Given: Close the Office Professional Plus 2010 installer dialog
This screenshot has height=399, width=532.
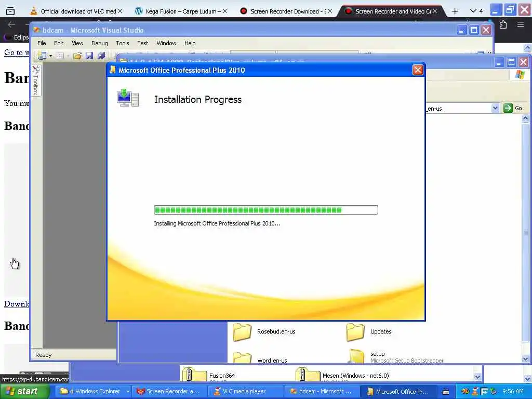Looking at the screenshot, I should tap(417, 70).
